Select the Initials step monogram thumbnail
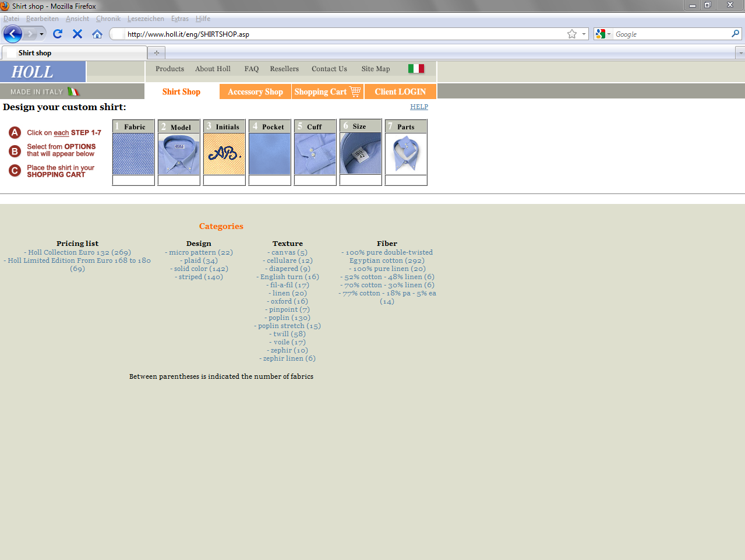The width and height of the screenshot is (745, 560). tap(224, 154)
